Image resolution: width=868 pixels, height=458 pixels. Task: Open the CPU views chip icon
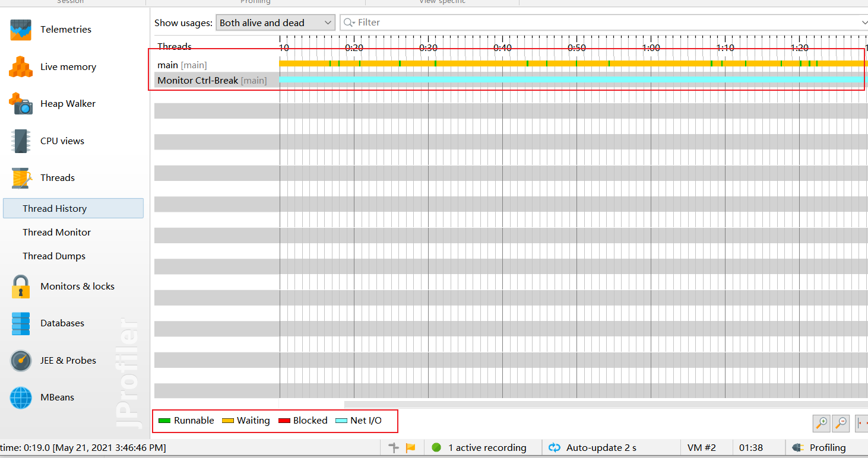coord(21,141)
